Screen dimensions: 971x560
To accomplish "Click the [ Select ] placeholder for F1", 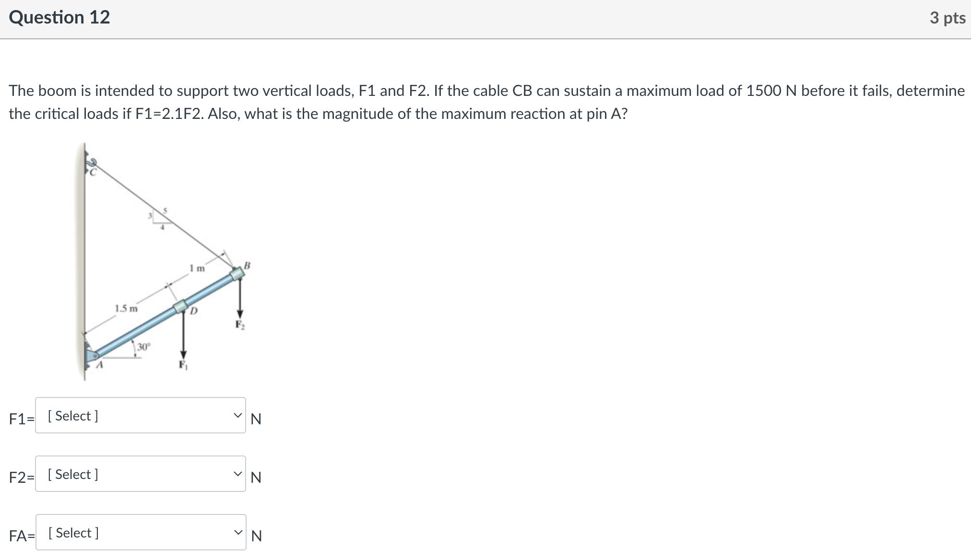I will click(x=73, y=416).
